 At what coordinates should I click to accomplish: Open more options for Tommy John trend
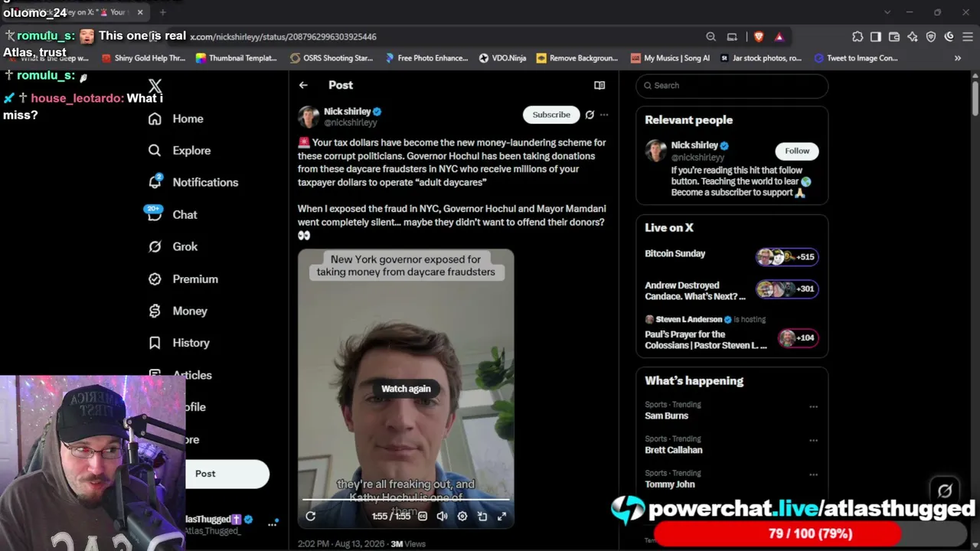(x=813, y=474)
